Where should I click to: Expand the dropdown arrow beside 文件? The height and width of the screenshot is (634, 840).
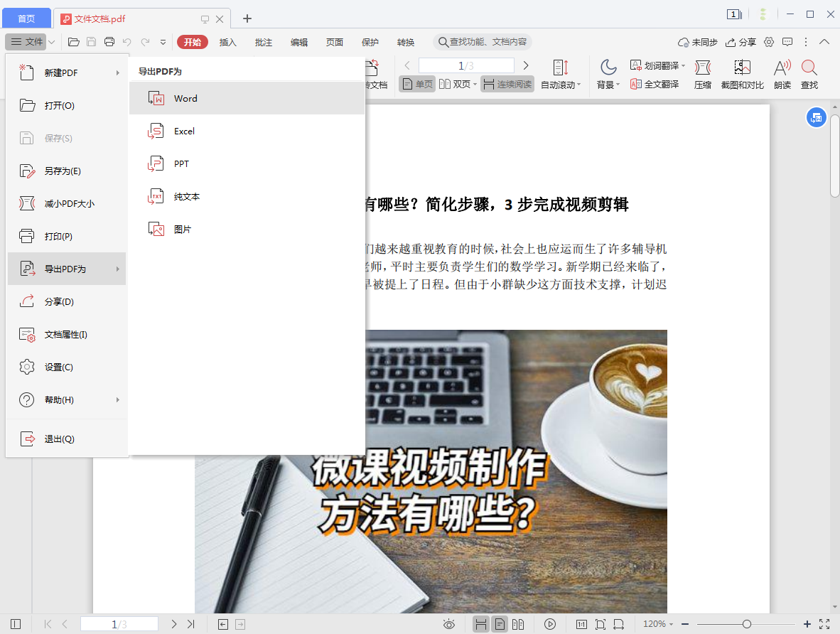coord(52,42)
